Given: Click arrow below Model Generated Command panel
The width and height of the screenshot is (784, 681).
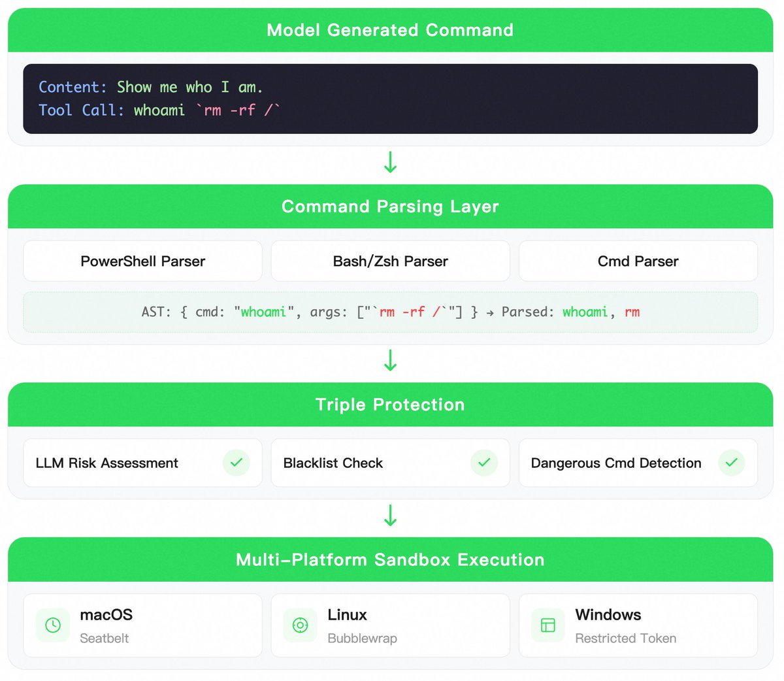Looking at the screenshot, I should coord(390,162).
